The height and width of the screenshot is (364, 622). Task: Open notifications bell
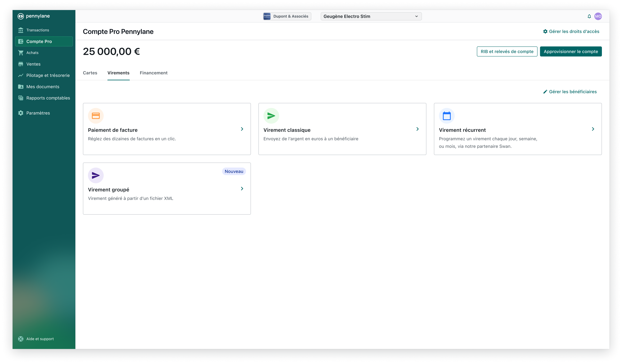tap(589, 16)
